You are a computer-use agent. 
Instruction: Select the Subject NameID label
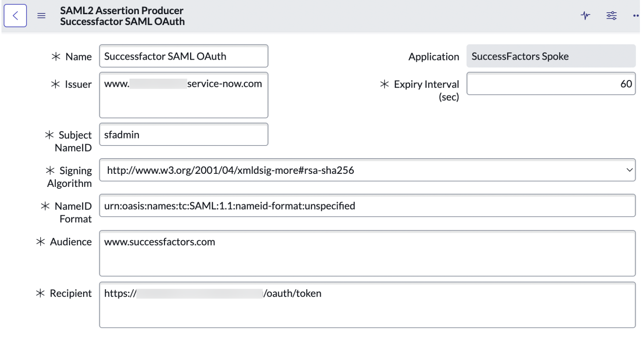(73, 141)
